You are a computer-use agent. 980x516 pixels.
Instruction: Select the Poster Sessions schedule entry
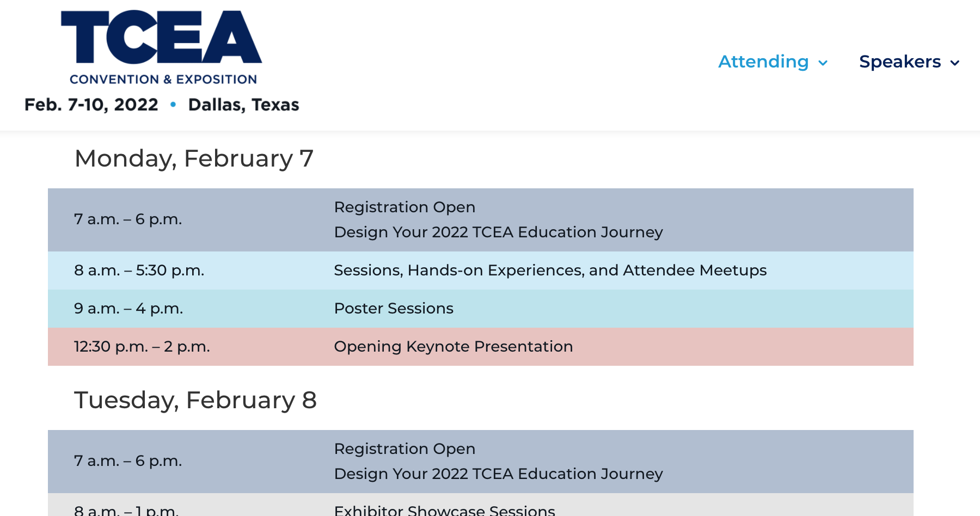(394, 309)
